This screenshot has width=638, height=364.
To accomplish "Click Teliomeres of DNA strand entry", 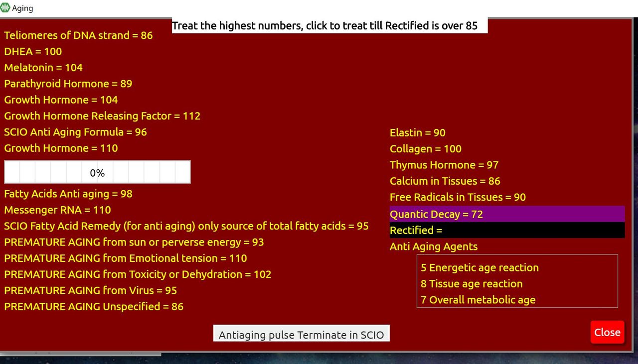I will click(78, 35).
